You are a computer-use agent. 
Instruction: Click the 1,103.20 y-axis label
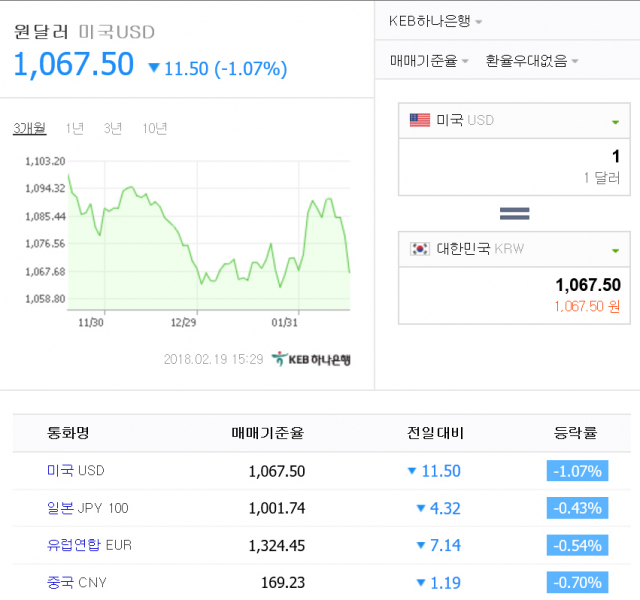(x=45, y=161)
